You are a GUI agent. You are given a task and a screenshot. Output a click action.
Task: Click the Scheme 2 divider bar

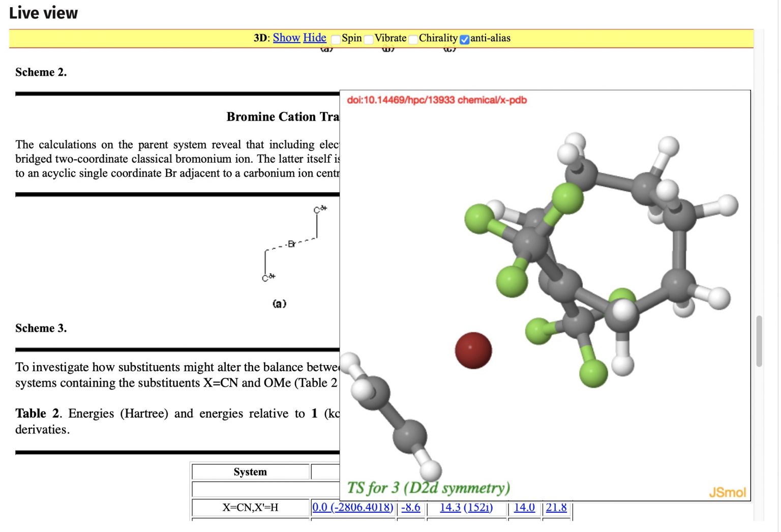point(175,93)
